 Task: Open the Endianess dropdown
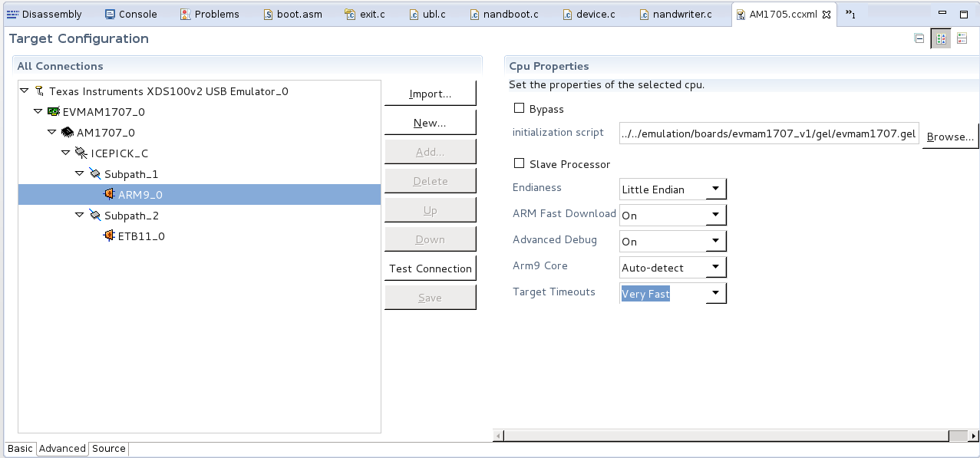(x=715, y=189)
